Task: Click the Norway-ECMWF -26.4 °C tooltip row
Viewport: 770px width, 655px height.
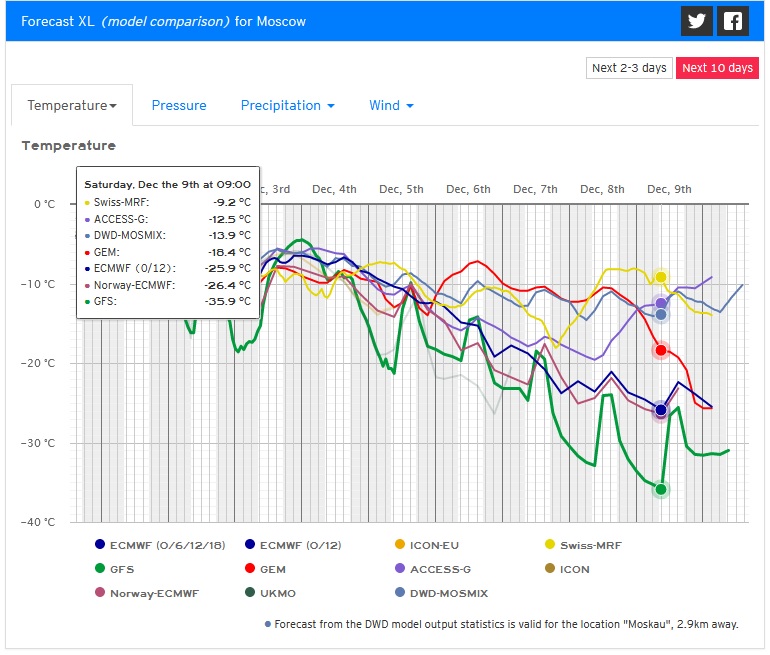Action: click(x=167, y=285)
